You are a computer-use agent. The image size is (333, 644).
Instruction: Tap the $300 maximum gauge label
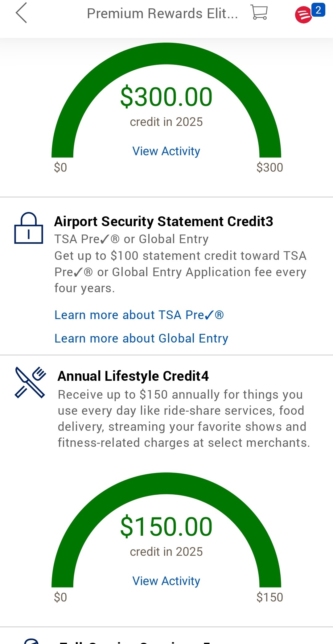pos(269,168)
